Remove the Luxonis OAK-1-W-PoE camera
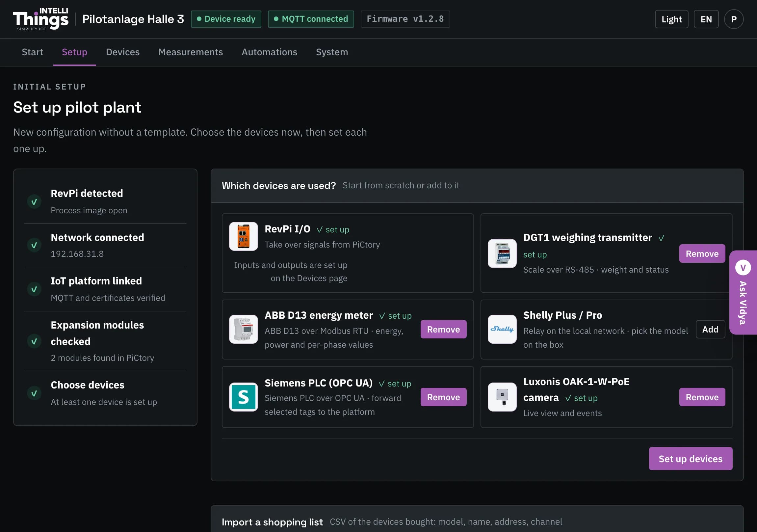 click(702, 397)
